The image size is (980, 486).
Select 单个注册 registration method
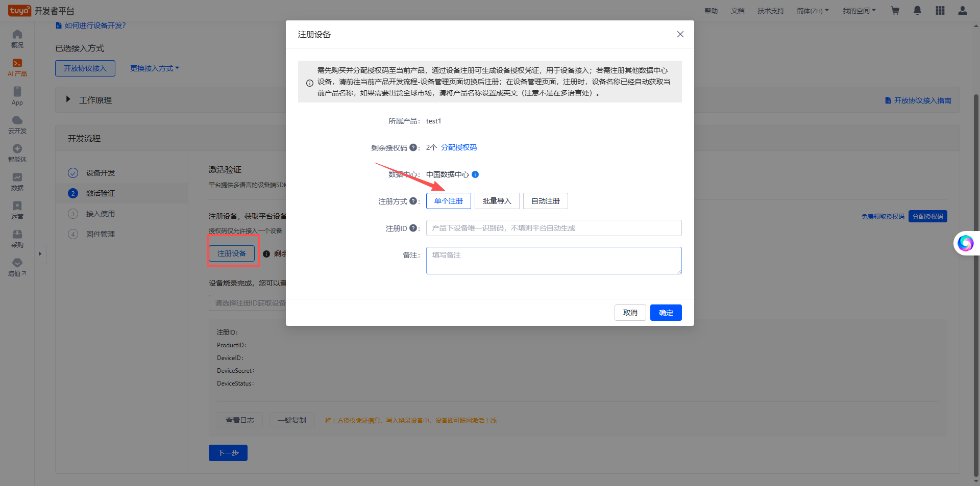click(449, 201)
